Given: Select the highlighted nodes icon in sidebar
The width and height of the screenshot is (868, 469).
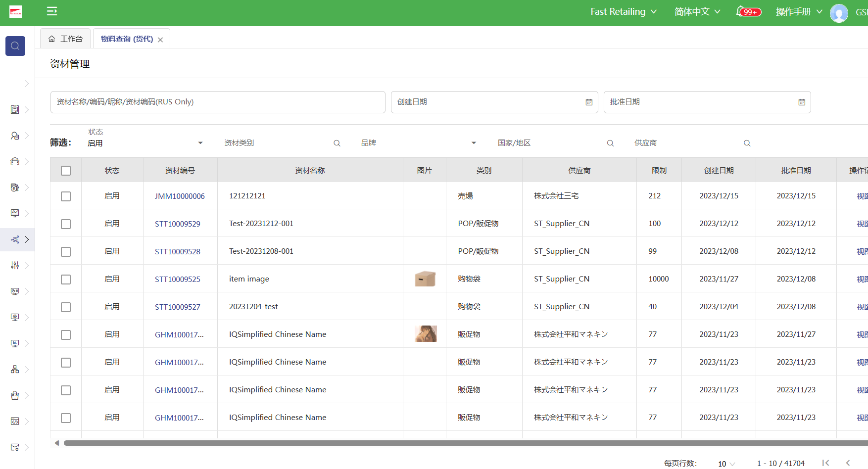Looking at the screenshot, I should (15, 239).
